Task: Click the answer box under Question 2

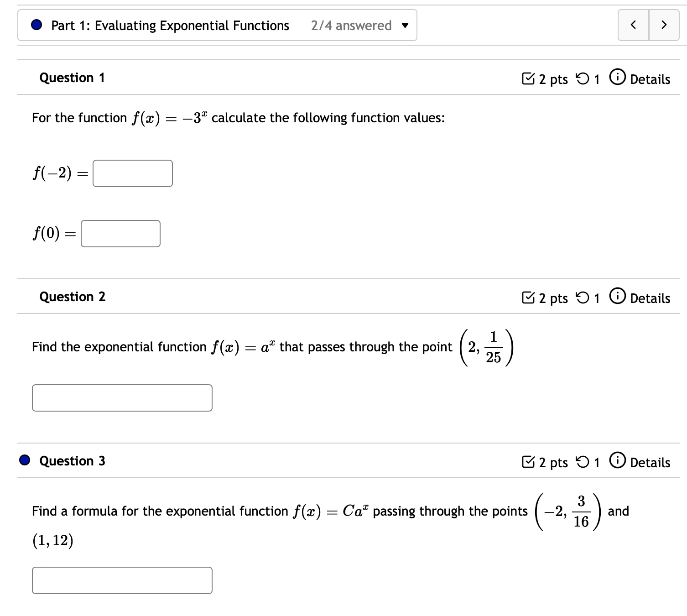Action: [x=122, y=398]
